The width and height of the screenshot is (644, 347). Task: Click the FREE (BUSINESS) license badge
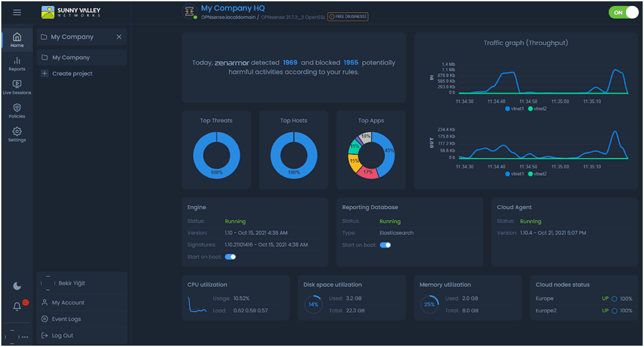(x=347, y=17)
